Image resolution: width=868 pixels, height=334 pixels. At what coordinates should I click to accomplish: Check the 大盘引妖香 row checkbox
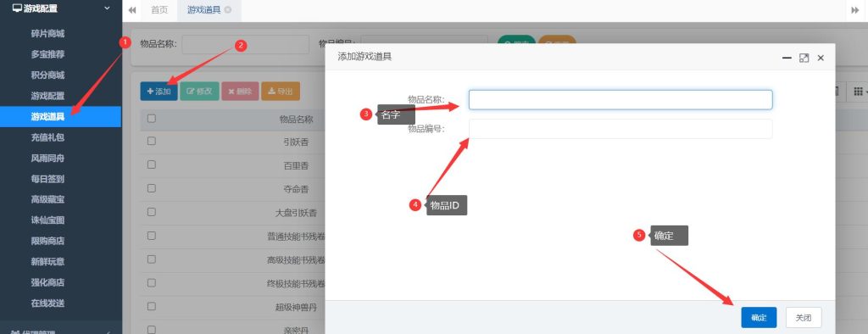coord(152,212)
